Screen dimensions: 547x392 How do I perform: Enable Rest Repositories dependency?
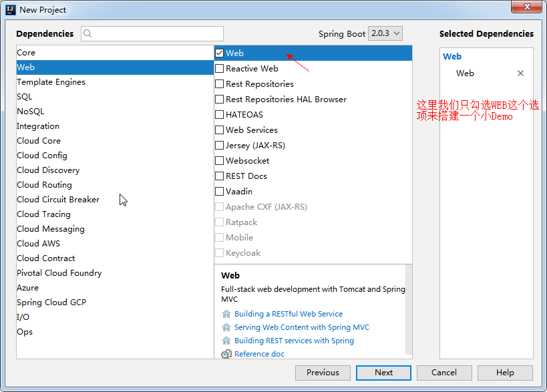[x=220, y=83]
